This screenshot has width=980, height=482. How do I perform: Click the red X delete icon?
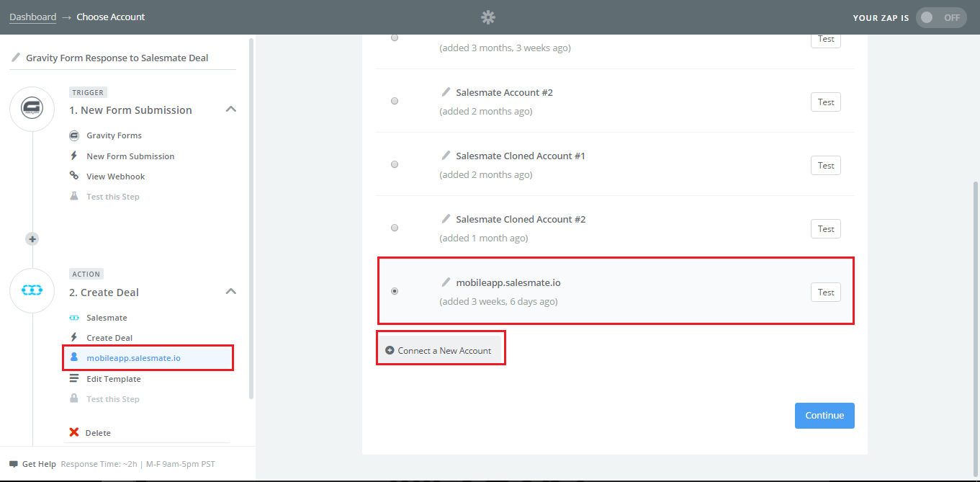click(x=73, y=432)
